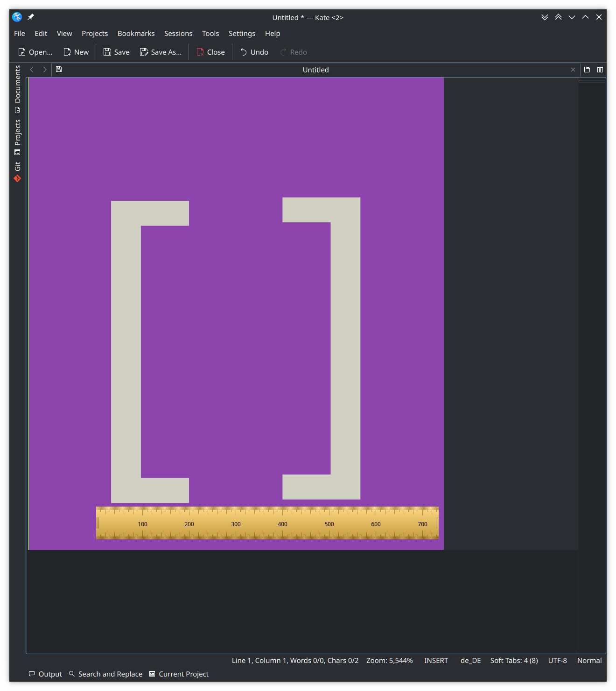The width and height of the screenshot is (616, 691).
Task: Select the Untitled document tab
Action: pos(315,70)
